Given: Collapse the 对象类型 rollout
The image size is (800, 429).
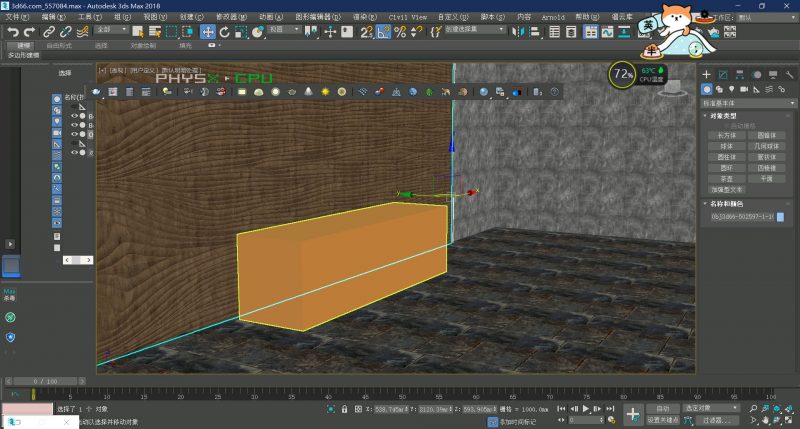Looking at the screenshot, I should tap(722, 115).
